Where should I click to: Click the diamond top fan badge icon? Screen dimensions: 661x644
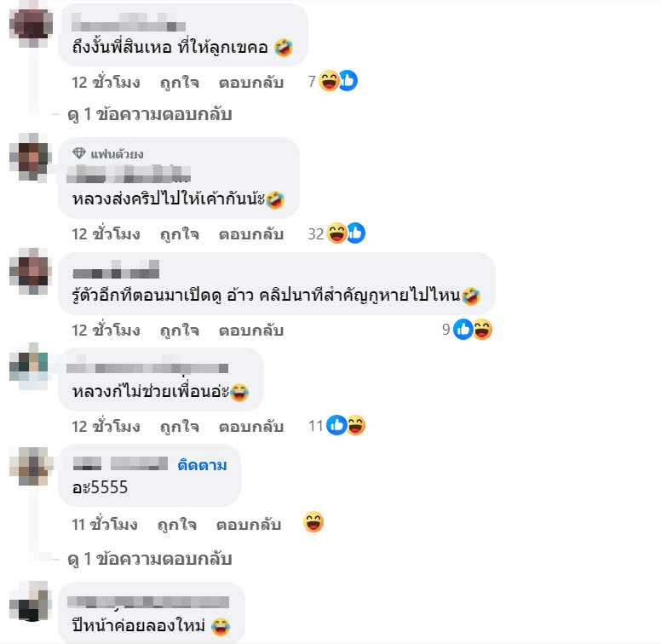[79, 153]
